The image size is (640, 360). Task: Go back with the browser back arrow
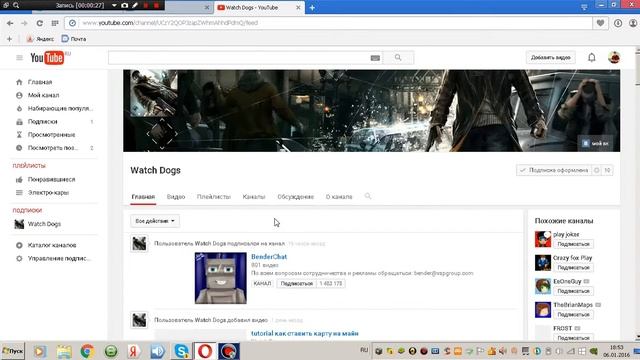10,23
